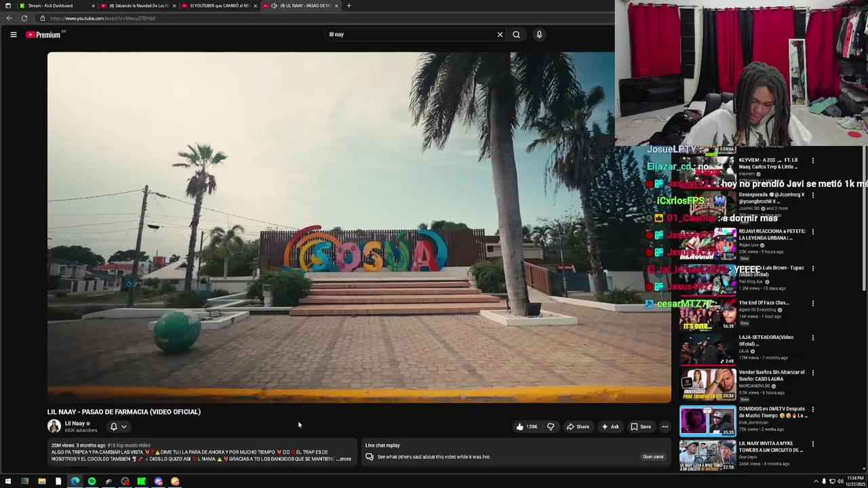
Task: Open the Kick app on taskbar
Action: 141,481
